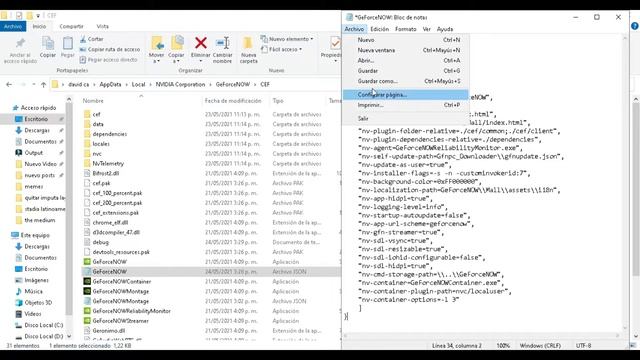Select chrome_elf.dll file
Screen dimensions: 640x360
110,222
